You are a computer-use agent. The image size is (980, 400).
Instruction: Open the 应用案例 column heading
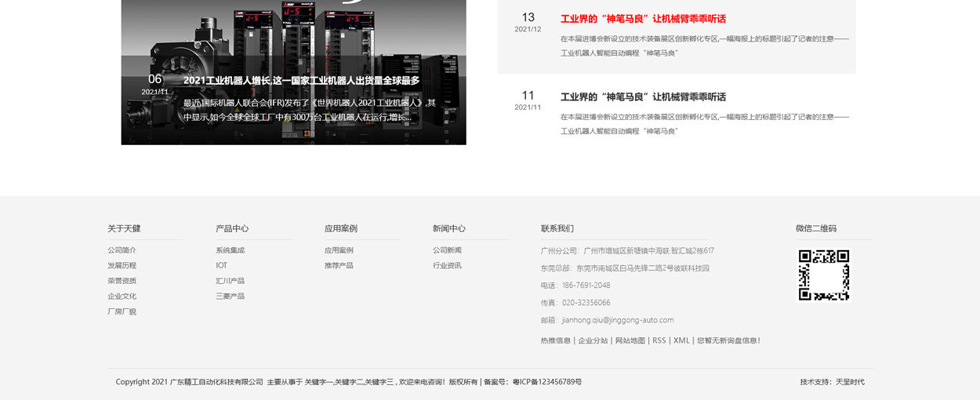tap(341, 229)
